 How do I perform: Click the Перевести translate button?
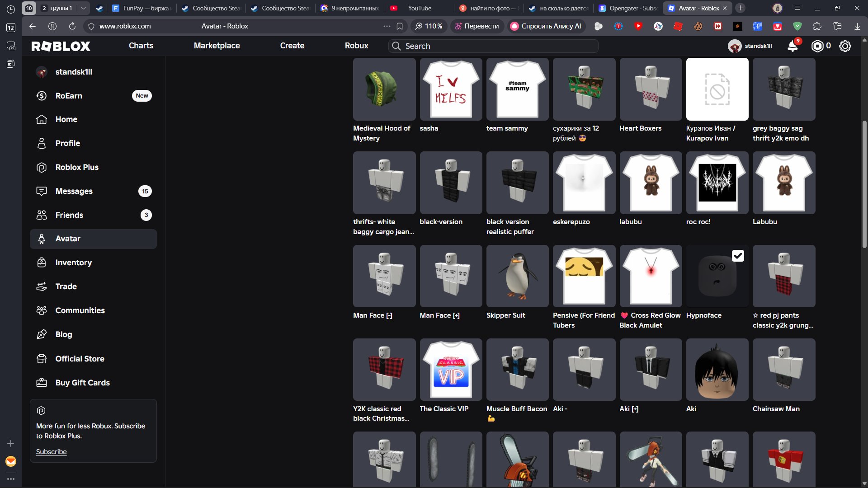[477, 26]
